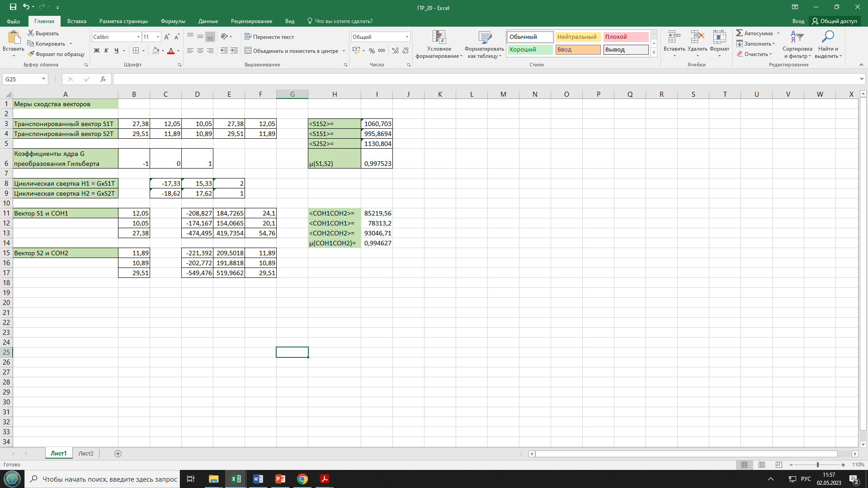Open Conditional Formatting (Условное форматирование)
This screenshot has height=488, width=868.
439,44
